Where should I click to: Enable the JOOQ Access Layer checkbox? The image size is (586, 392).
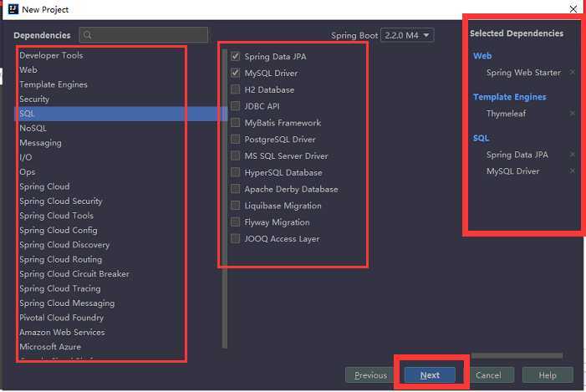(x=235, y=239)
